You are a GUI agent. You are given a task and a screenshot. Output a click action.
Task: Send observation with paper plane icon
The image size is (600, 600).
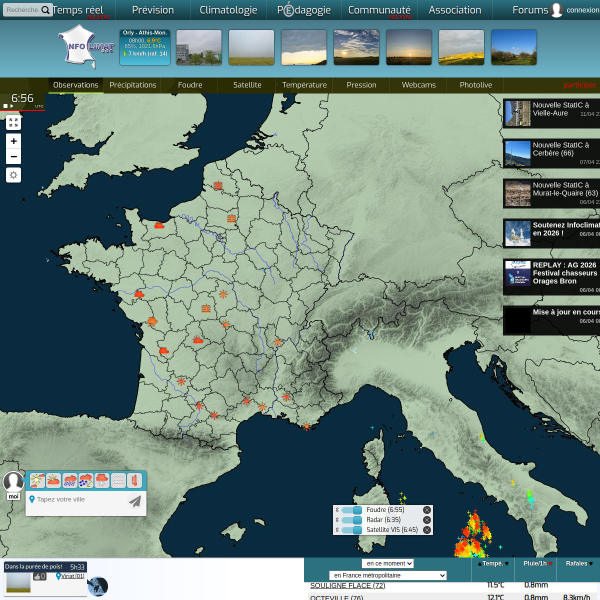point(135,501)
